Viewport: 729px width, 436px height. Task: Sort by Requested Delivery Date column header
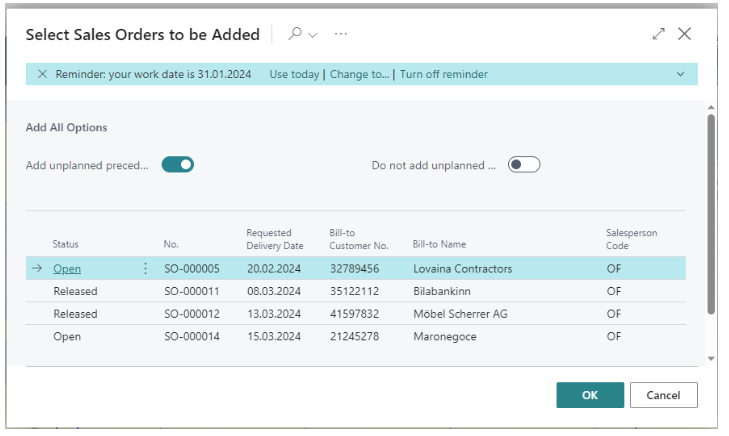click(x=275, y=239)
